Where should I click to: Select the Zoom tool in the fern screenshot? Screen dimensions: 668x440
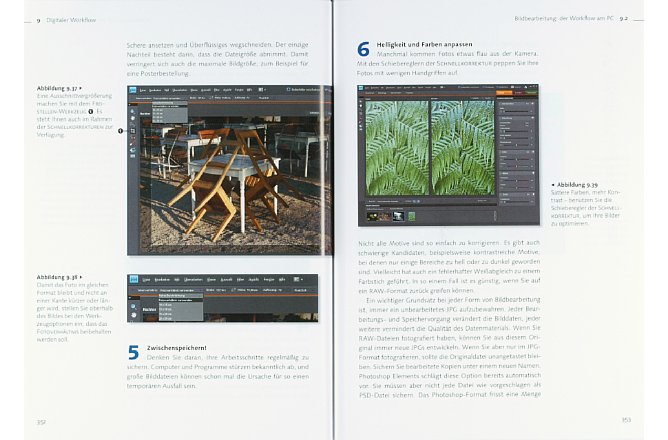point(361,101)
